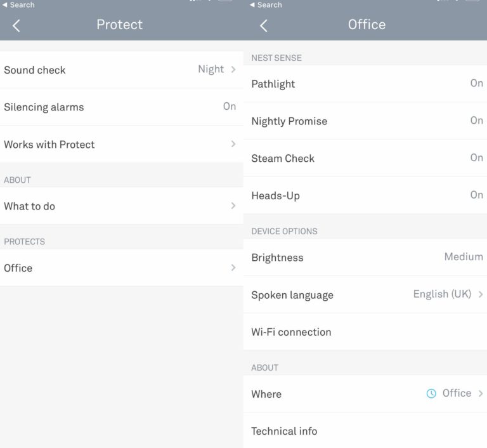Open the Steam Check setting
Image resolution: width=487 pixels, height=448 pixels.
365,158
